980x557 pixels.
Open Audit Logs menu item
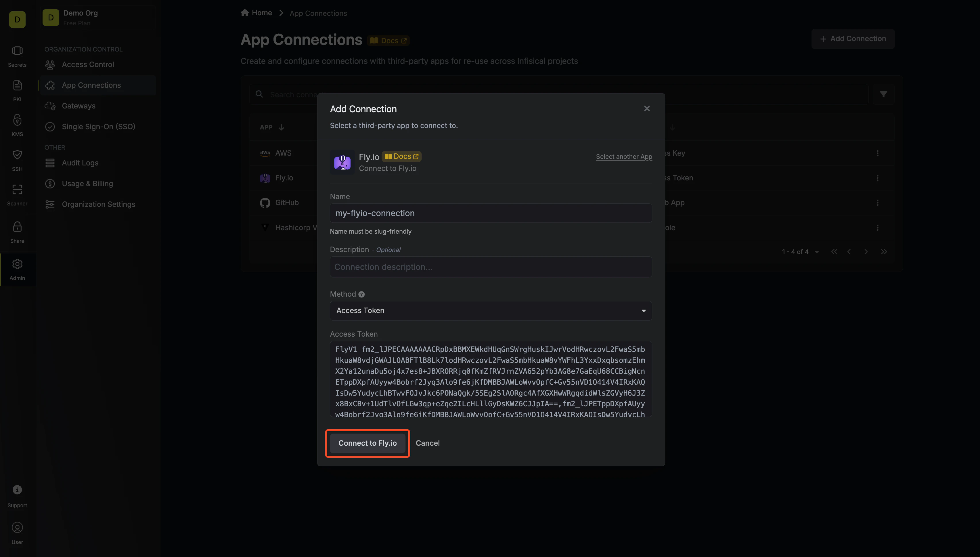click(98, 163)
